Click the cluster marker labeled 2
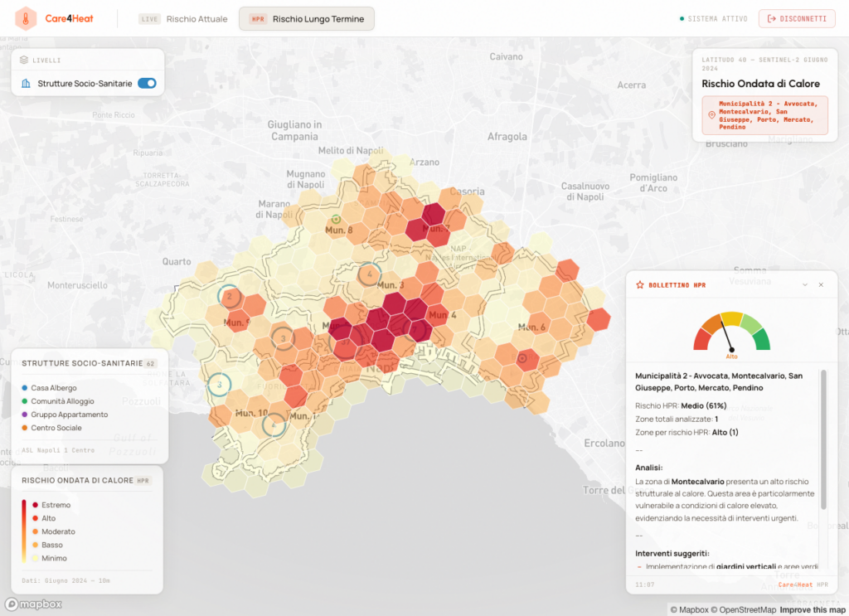 [229, 295]
